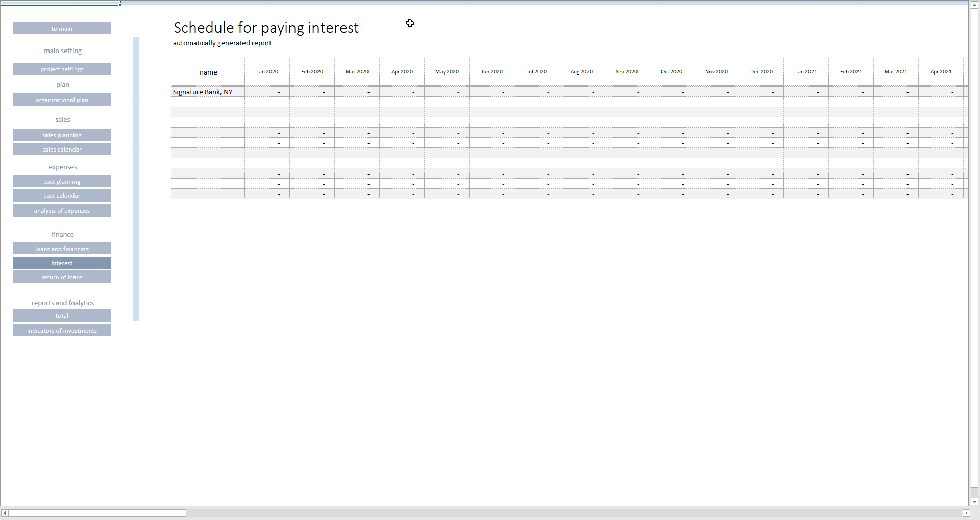Click the 'reports and fnalytics' section label

coord(63,303)
